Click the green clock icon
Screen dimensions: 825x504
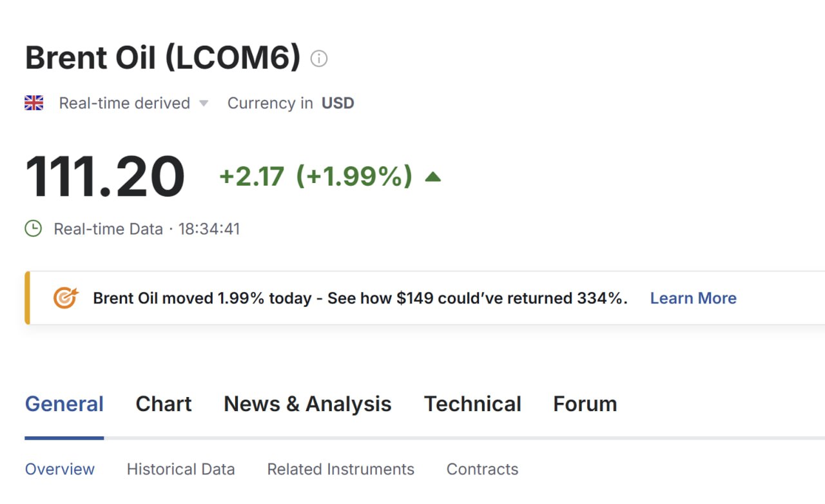point(33,228)
